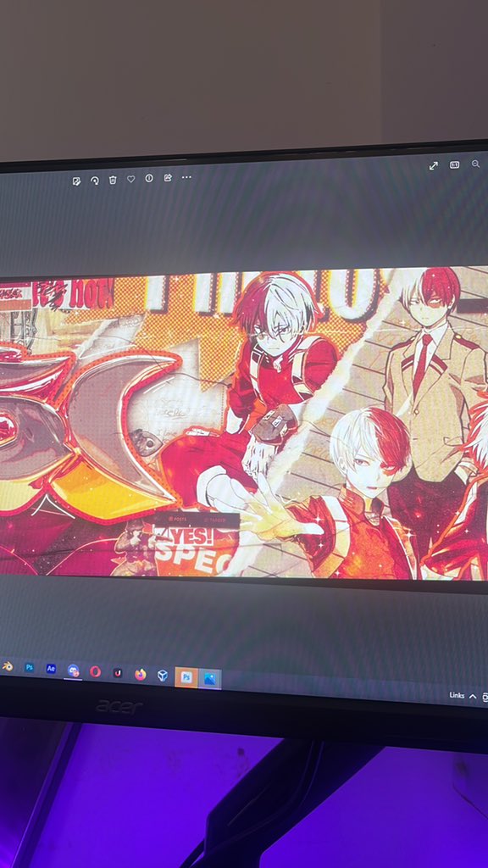This screenshot has width=488, height=868.
Task: Click the zoom out magnifier icon
Action: coord(475,164)
